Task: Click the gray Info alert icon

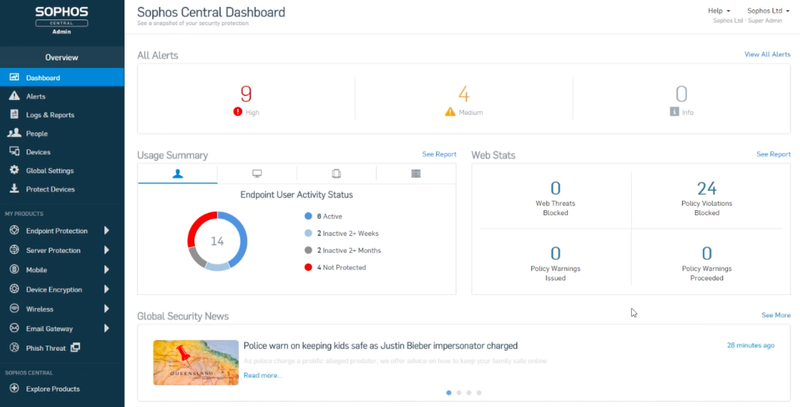Action: click(674, 112)
